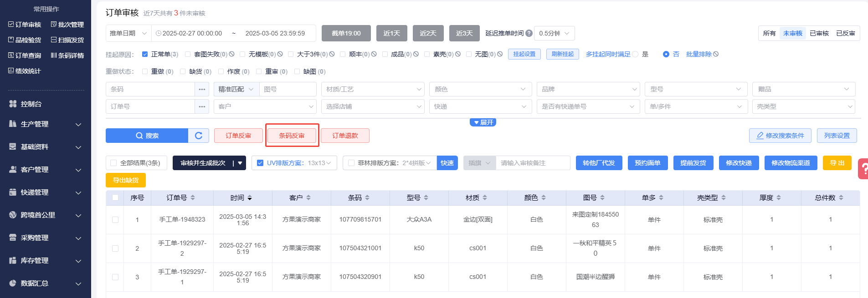The width and height of the screenshot is (868, 298).
Task: Switch to the 已反审 tab
Action: click(x=845, y=33)
